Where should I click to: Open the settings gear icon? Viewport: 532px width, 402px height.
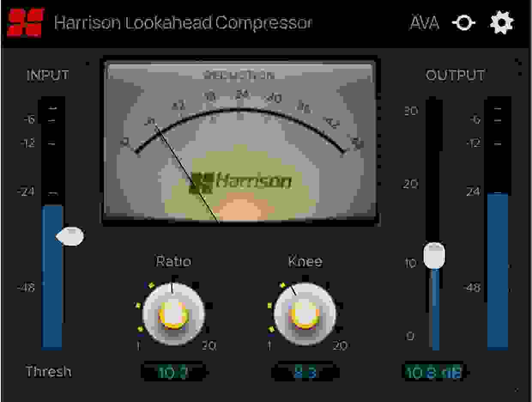pos(501,22)
